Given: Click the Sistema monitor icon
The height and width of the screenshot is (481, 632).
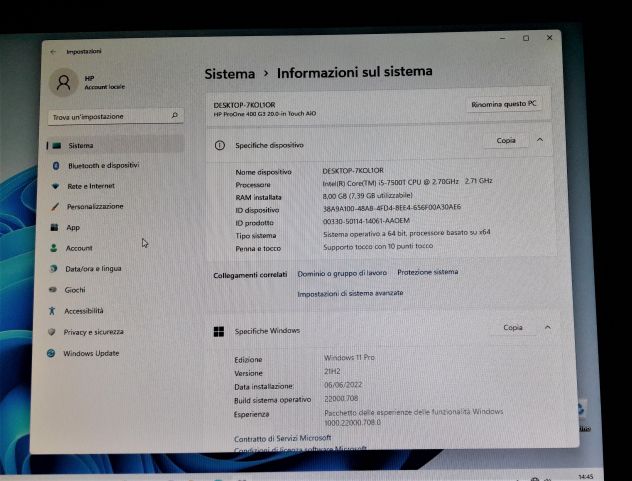Looking at the screenshot, I should click(56, 146).
